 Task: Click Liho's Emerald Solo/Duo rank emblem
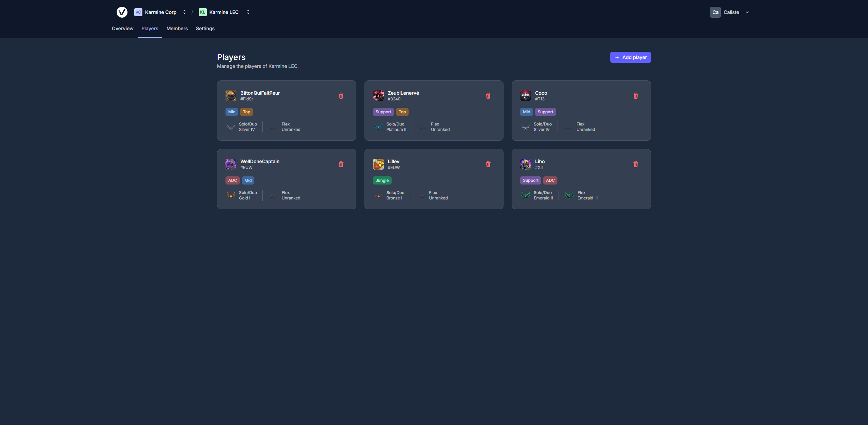coord(526,195)
